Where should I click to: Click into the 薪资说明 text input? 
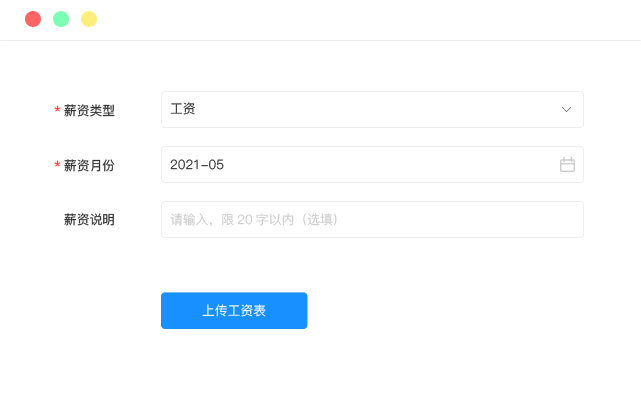pos(372,220)
